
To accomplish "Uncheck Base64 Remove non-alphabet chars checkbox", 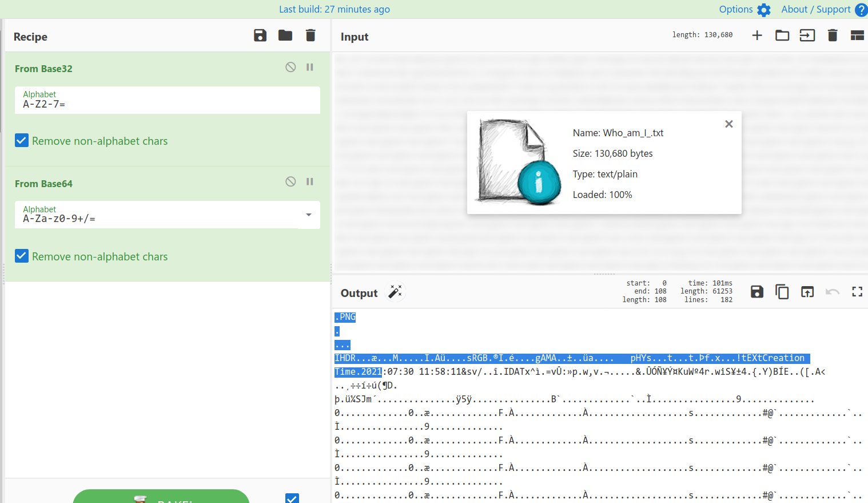I will coord(22,256).
